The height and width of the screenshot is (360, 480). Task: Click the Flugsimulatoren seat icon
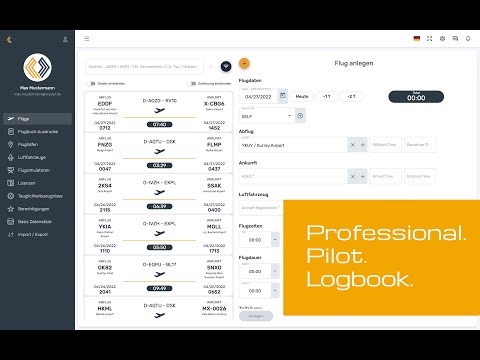pos(11,170)
